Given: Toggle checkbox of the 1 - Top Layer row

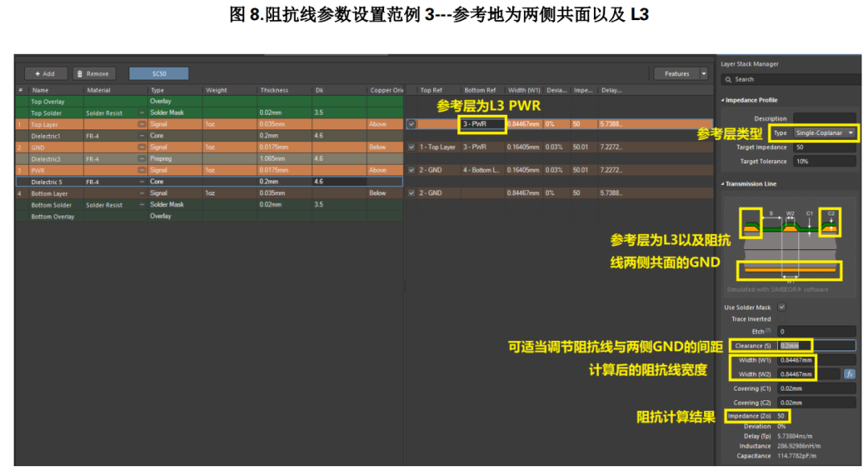Looking at the screenshot, I should click(411, 147).
